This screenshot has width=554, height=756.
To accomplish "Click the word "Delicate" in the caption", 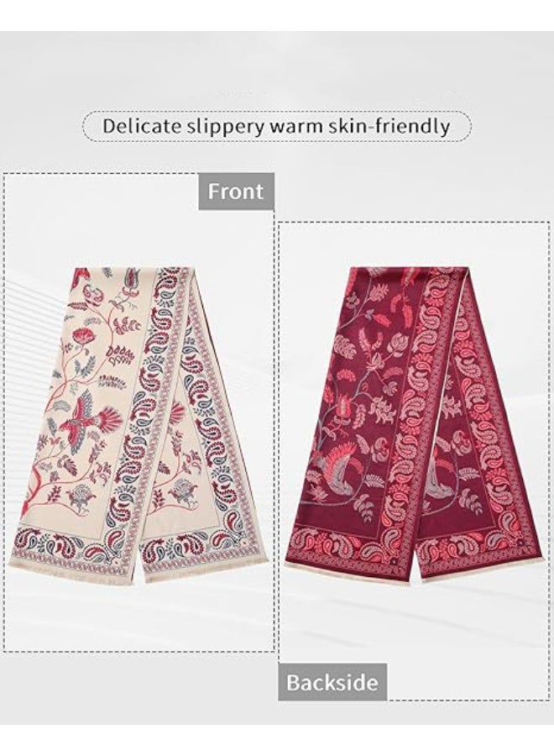I will pyautogui.click(x=142, y=126).
